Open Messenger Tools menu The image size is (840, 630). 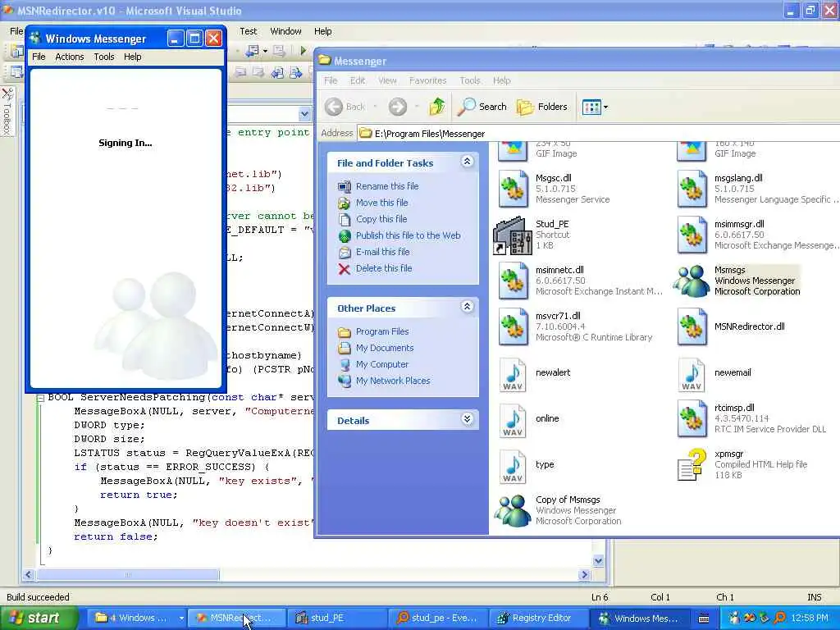pyautogui.click(x=104, y=57)
